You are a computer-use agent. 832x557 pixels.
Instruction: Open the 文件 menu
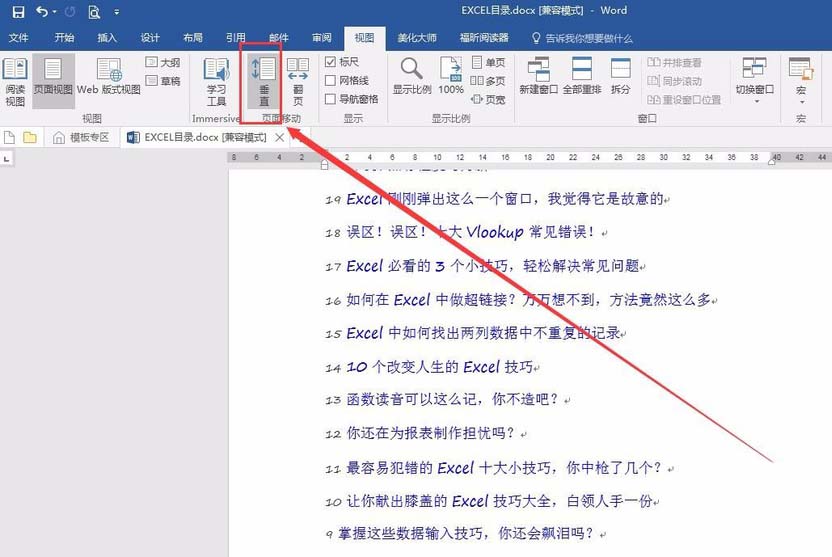point(18,38)
